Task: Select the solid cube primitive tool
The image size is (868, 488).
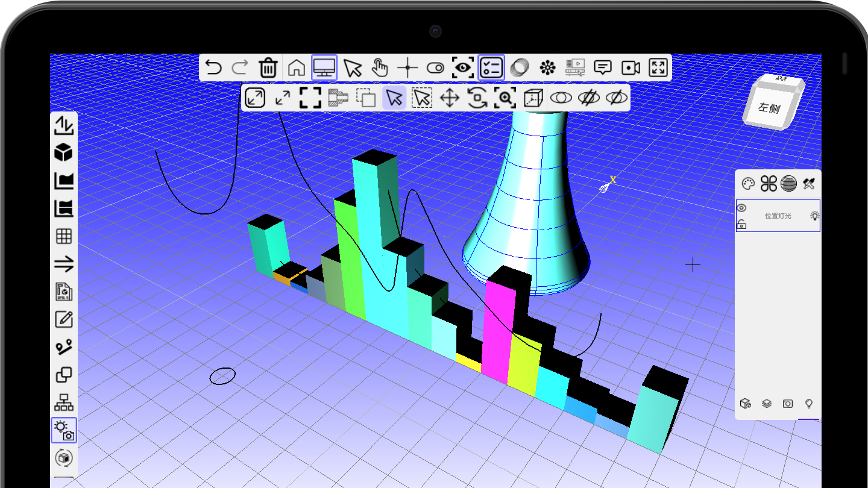Action: tap(63, 152)
